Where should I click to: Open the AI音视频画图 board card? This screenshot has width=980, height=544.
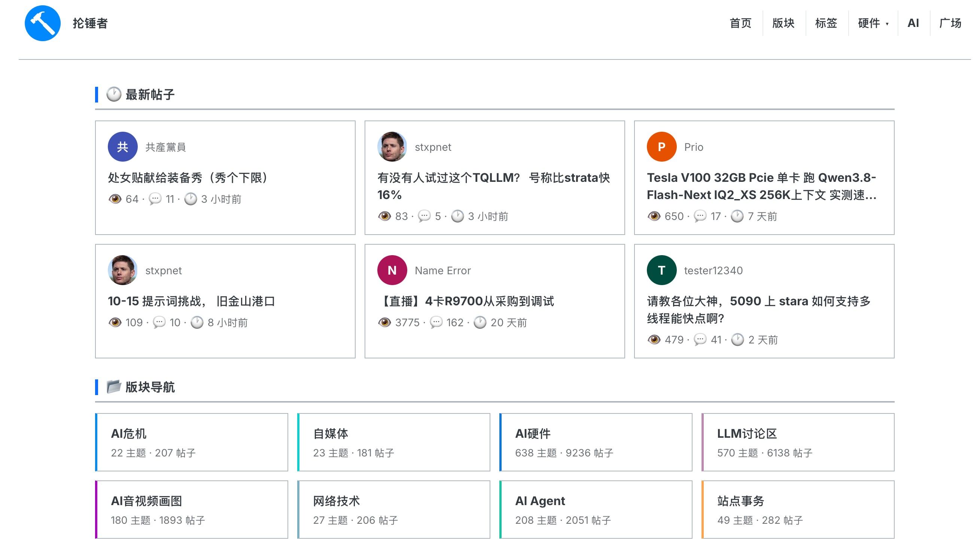(x=191, y=510)
